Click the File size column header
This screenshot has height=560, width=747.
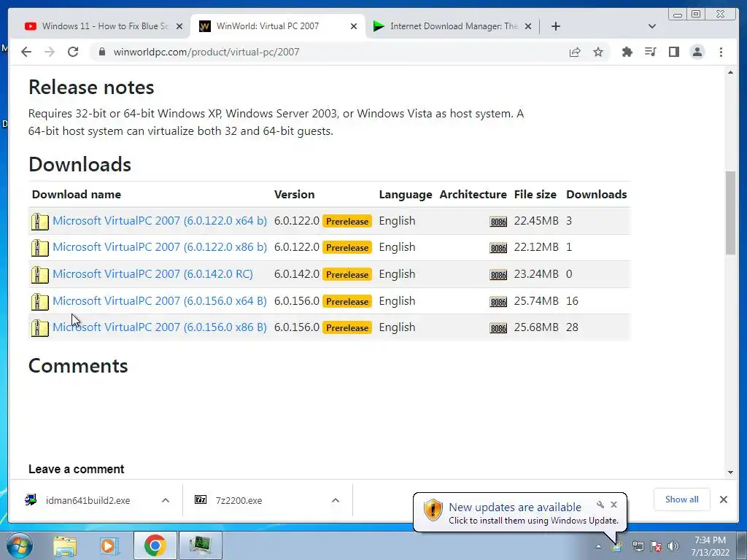[x=535, y=194]
